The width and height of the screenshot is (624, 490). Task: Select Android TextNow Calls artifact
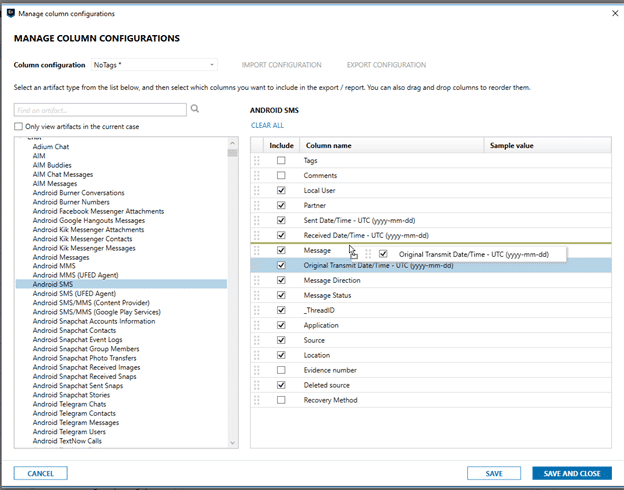click(x=67, y=441)
